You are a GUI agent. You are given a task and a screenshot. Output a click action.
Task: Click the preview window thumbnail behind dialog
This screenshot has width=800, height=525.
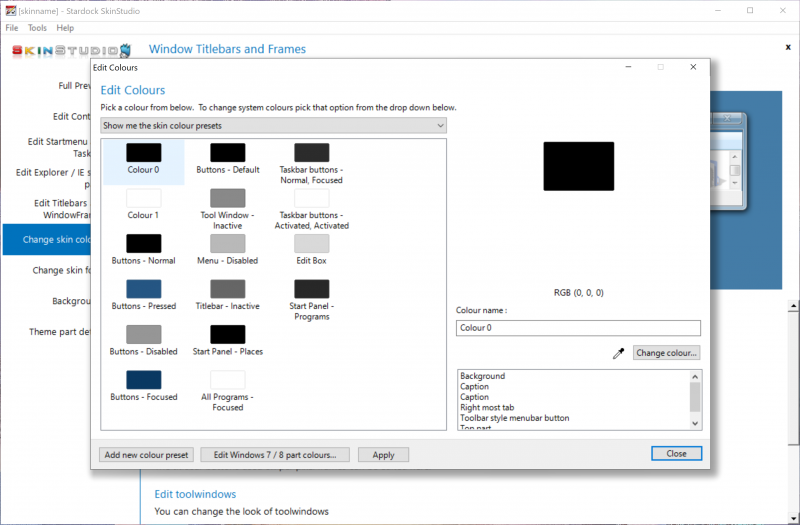(x=728, y=161)
